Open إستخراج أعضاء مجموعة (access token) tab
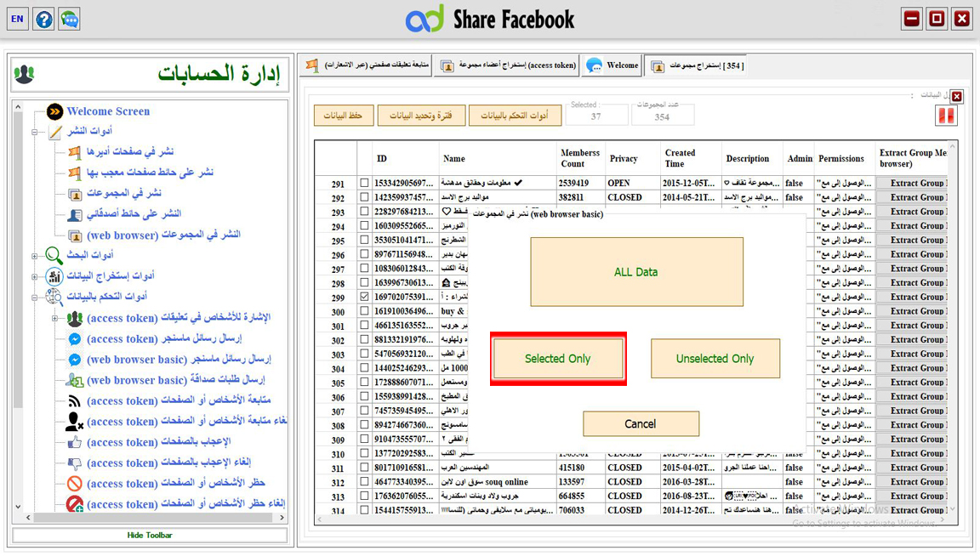980x556 pixels. click(507, 65)
